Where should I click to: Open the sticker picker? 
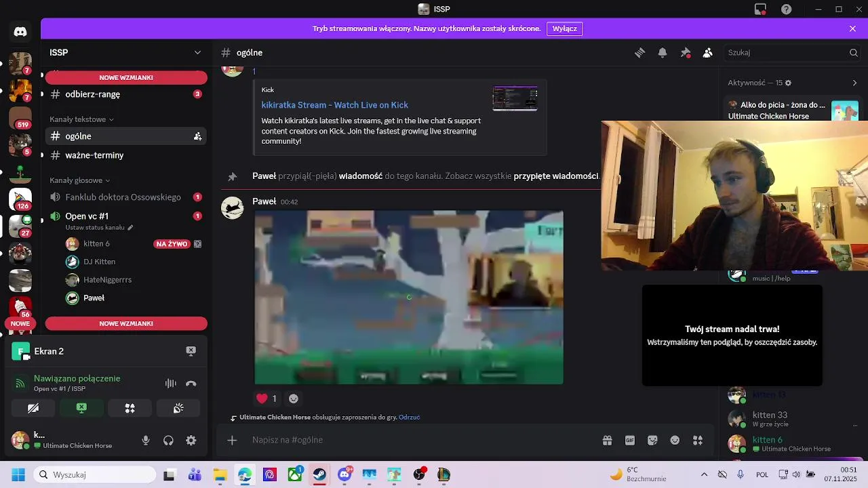pyautogui.click(x=652, y=441)
